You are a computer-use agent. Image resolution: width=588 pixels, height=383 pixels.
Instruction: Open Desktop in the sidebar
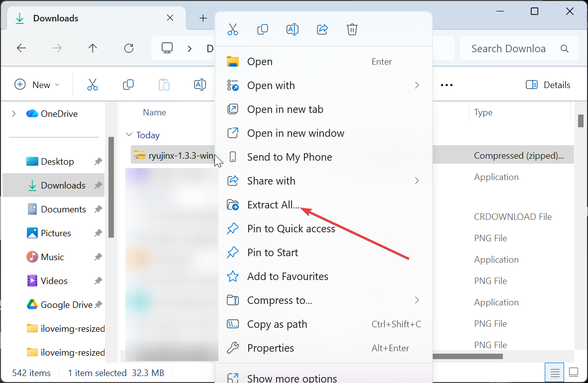(53, 161)
